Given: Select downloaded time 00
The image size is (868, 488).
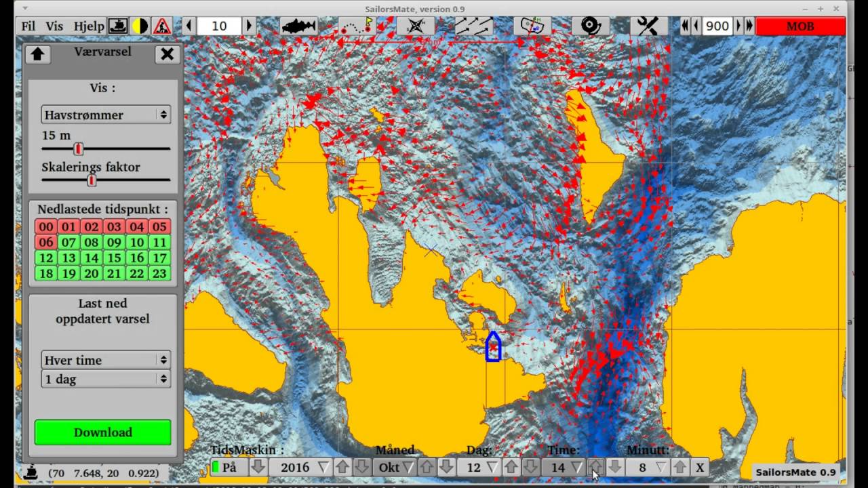Looking at the screenshot, I should (46, 227).
